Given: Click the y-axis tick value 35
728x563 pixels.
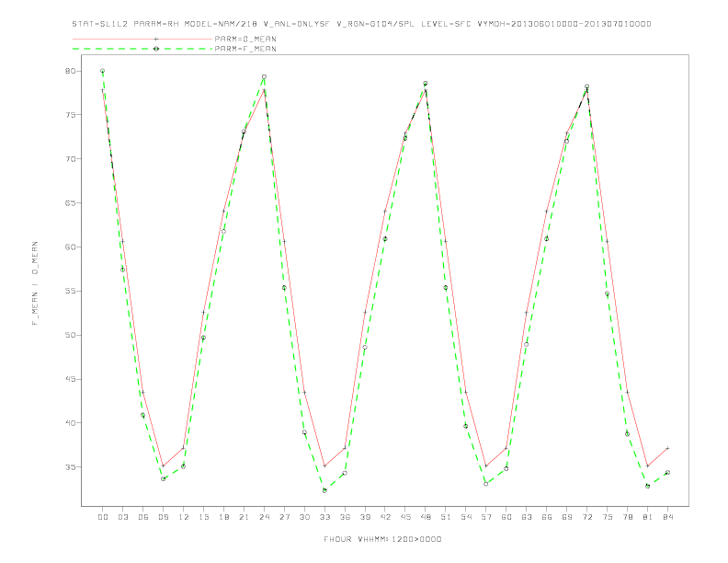Looking at the screenshot, I should tap(70, 467).
